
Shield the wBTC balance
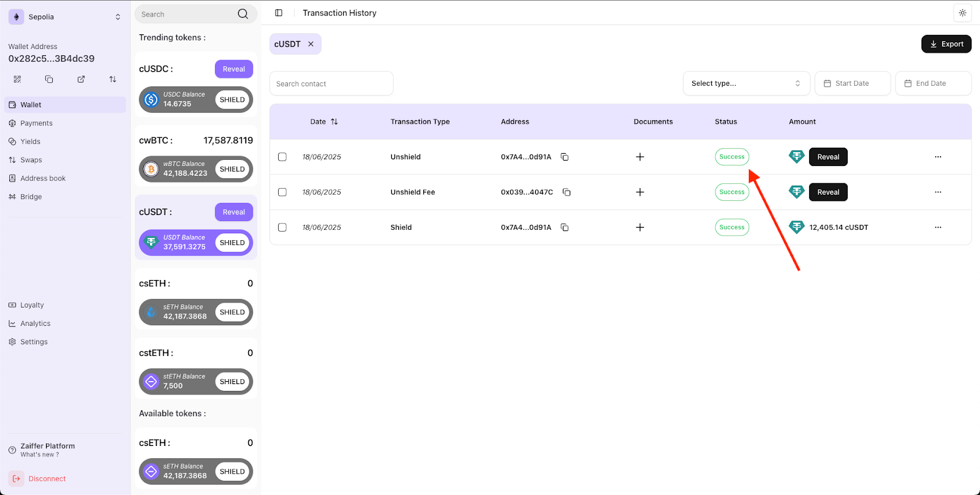(x=232, y=169)
